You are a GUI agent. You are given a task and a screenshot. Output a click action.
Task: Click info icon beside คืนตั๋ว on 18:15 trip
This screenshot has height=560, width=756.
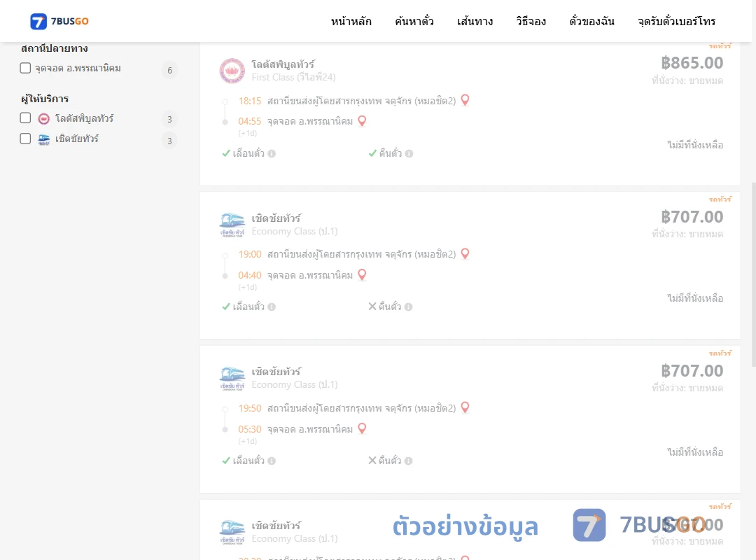[x=409, y=154]
